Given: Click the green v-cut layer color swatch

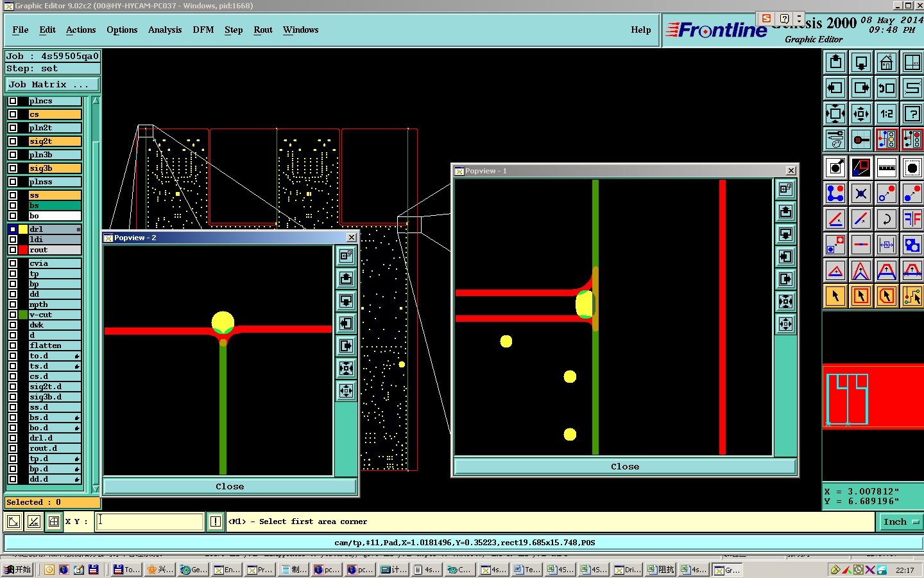Looking at the screenshot, I should pos(23,315).
